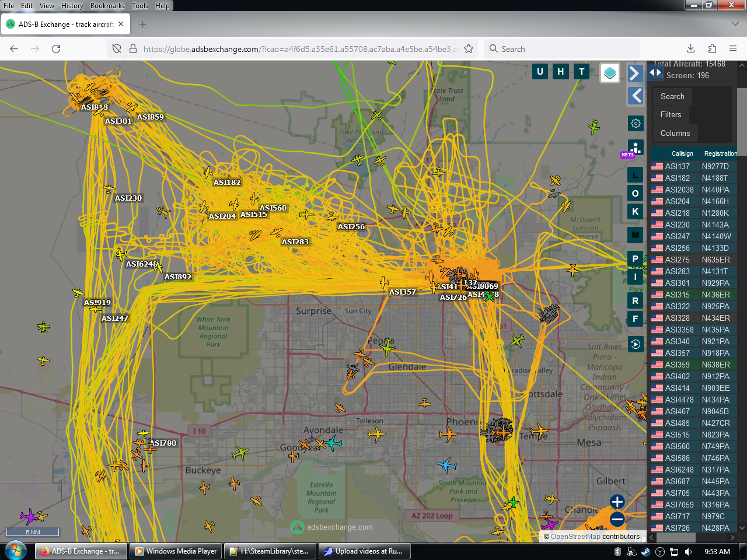This screenshot has height=560, width=747.
Task: Open the browser extensions icon
Action: pyautogui.click(x=712, y=49)
